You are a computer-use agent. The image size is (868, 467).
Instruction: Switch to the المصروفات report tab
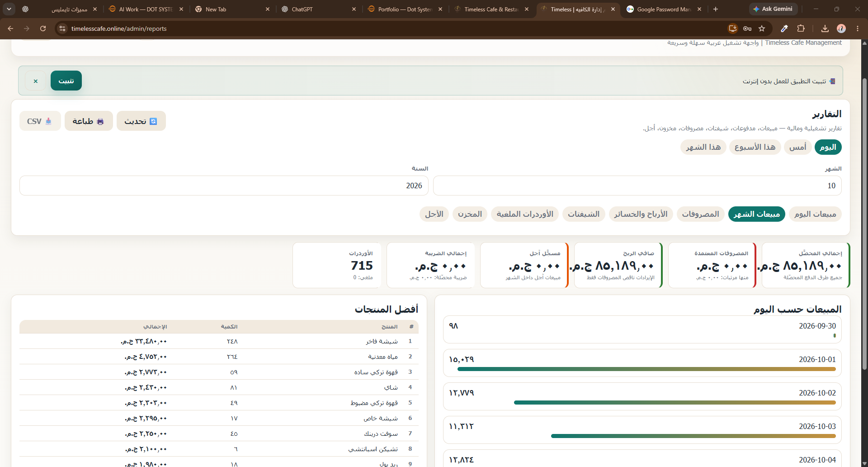[700, 214]
